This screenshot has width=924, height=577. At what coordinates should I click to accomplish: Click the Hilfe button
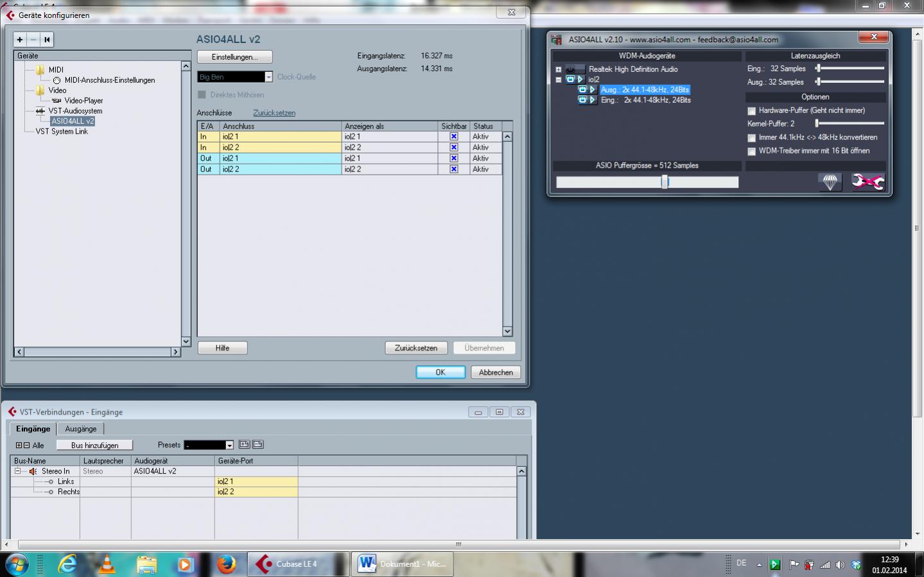click(x=223, y=348)
